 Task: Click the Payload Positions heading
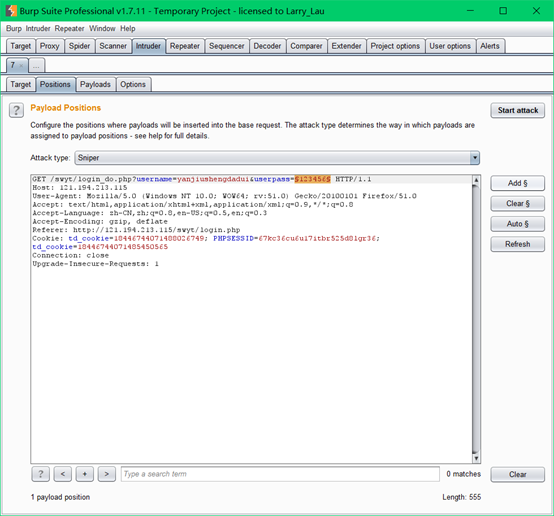coord(66,108)
